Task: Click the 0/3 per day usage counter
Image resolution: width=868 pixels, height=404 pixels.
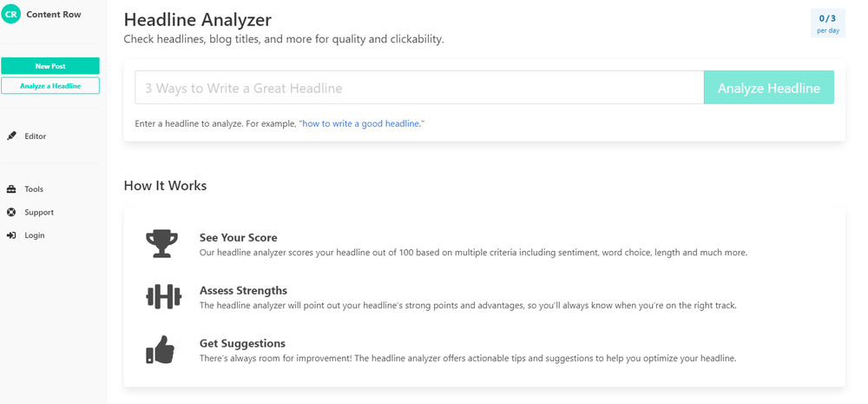Action: coord(827,23)
